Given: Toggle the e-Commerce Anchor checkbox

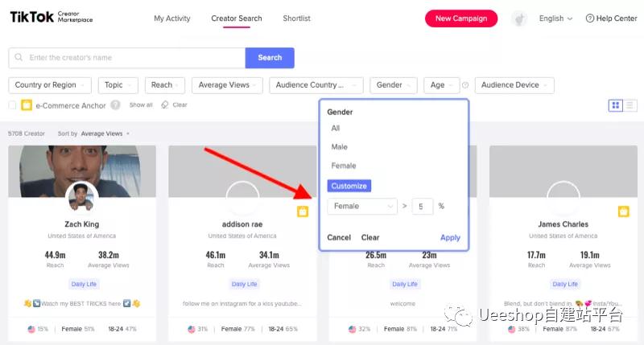Looking at the screenshot, I should point(12,105).
